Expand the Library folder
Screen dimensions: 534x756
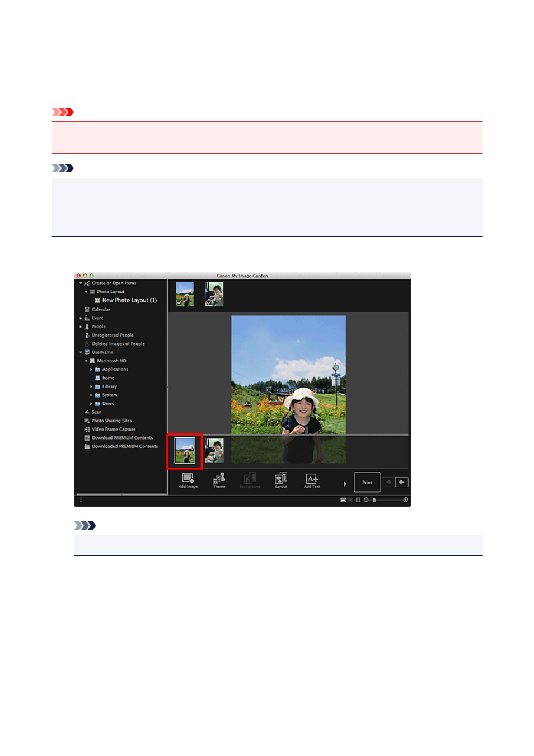91,386
